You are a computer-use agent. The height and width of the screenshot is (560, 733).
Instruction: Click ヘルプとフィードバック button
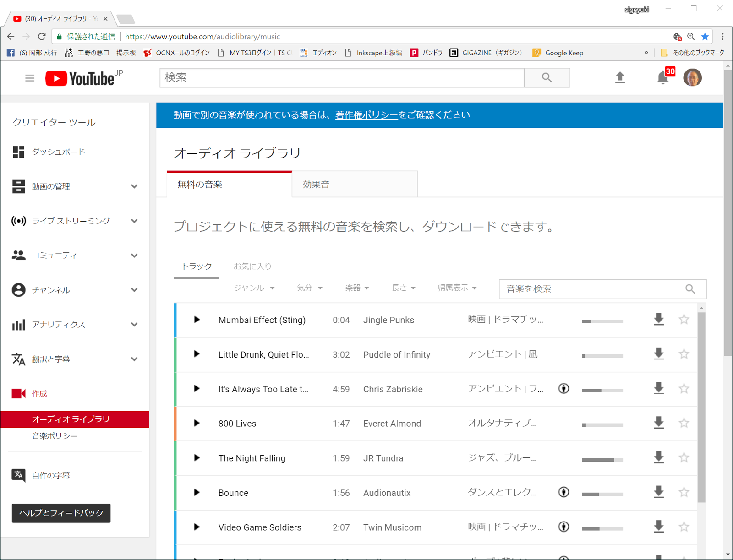click(x=61, y=513)
